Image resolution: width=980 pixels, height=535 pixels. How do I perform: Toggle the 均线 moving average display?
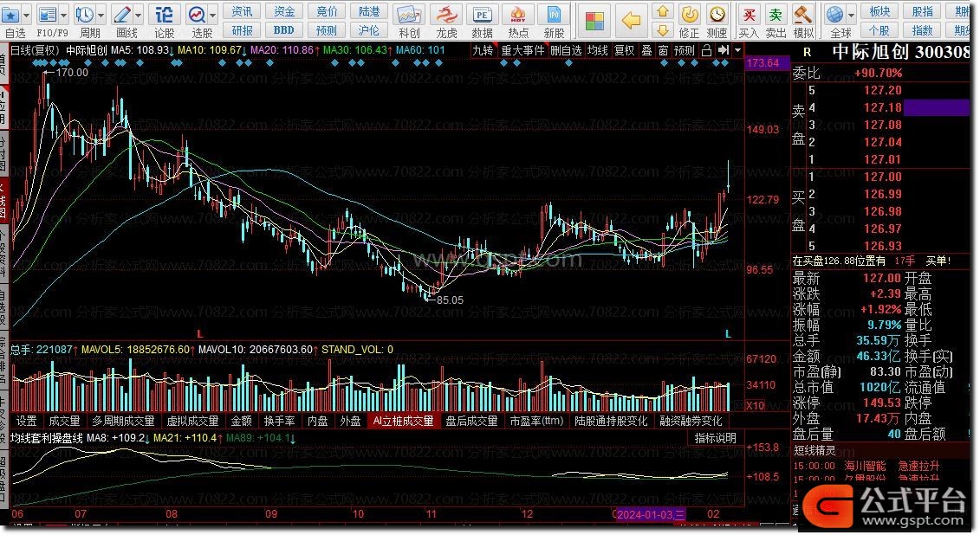tap(598, 50)
